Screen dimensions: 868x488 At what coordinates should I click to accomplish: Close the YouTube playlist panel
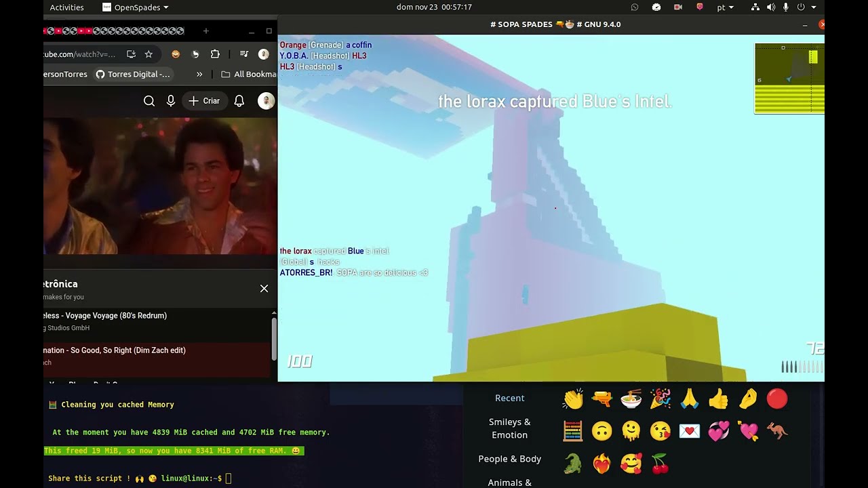pyautogui.click(x=264, y=289)
